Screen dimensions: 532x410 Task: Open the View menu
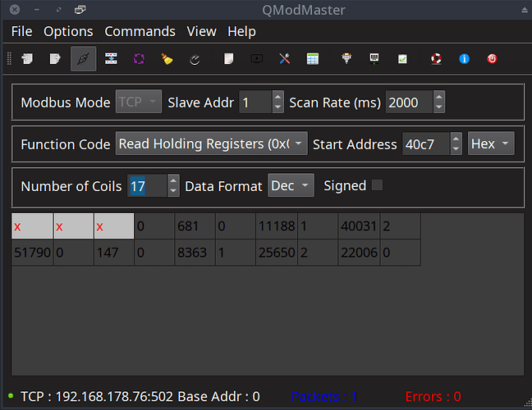coord(201,31)
